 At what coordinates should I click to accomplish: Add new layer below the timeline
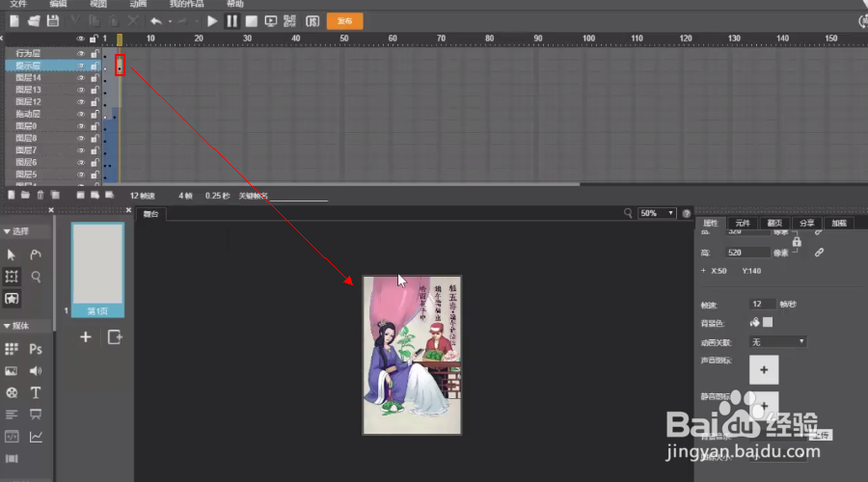click(11, 195)
